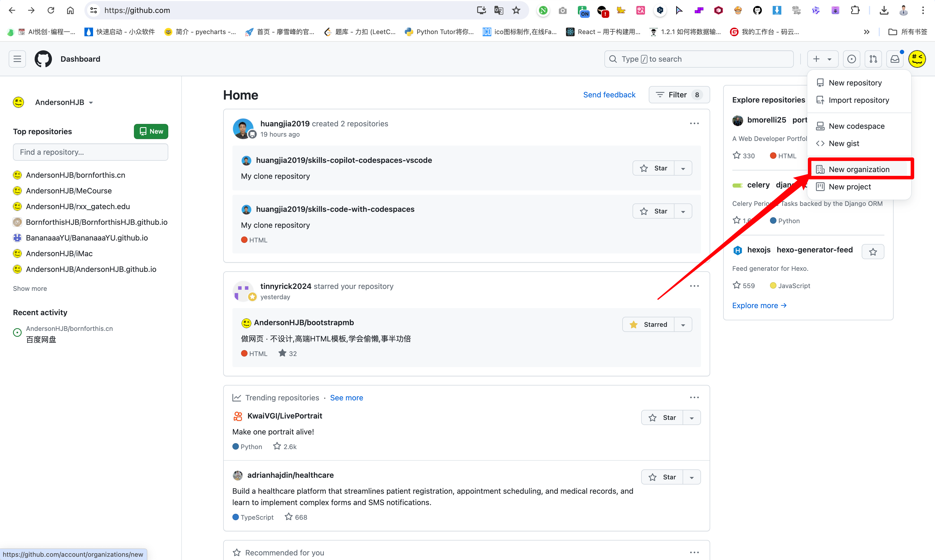This screenshot has width=935, height=560.
Task: Click the browser forward arrow
Action: tap(31, 10)
